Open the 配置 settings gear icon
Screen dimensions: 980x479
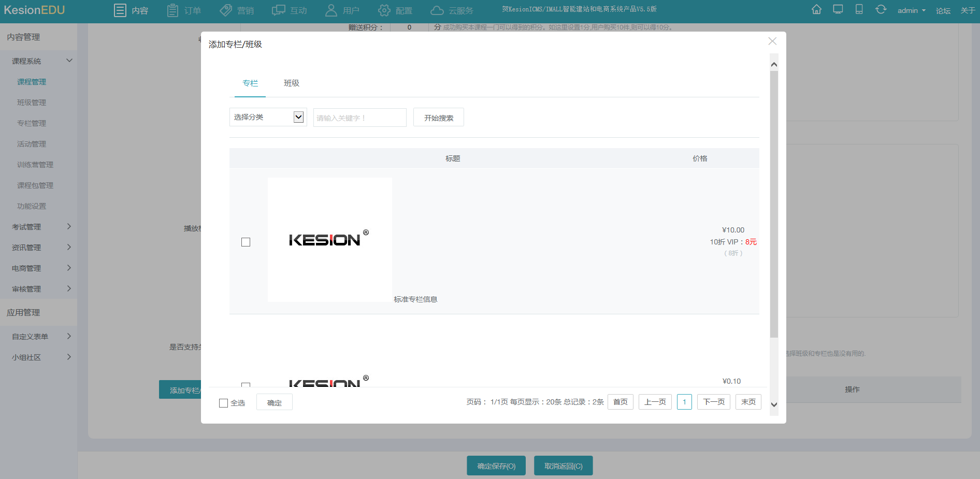pyautogui.click(x=384, y=10)
